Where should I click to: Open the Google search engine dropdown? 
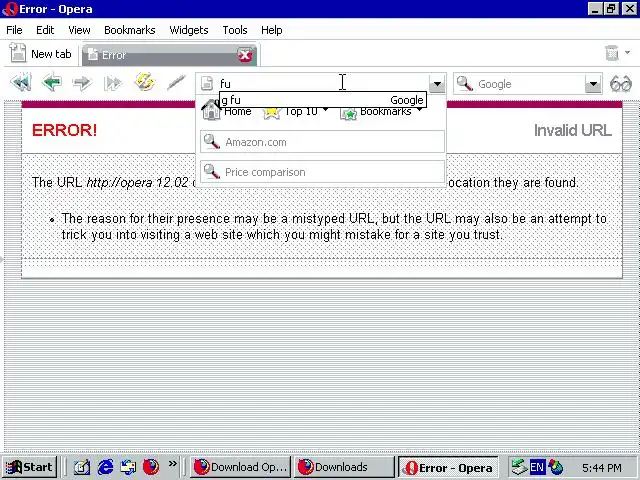pos(593,84)
